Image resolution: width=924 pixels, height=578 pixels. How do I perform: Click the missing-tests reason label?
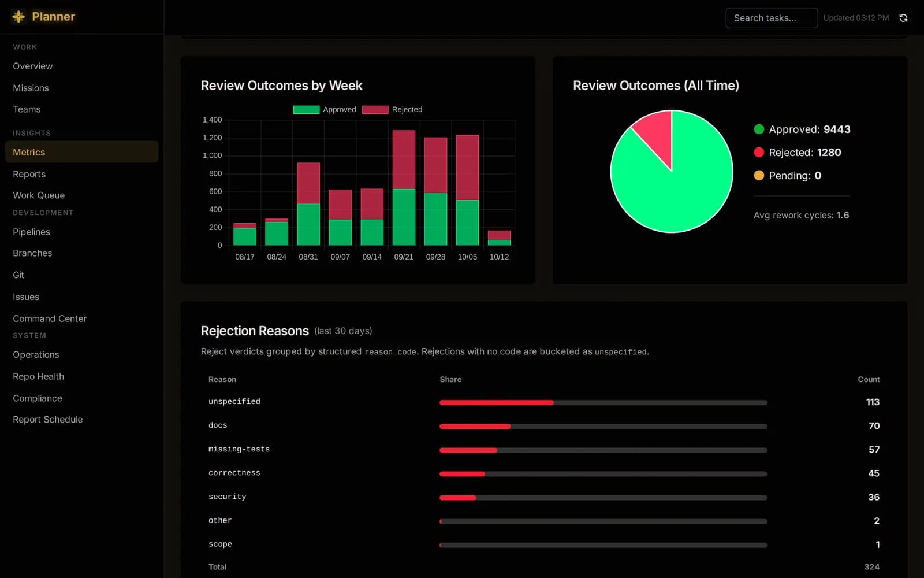tap(239, 449)
